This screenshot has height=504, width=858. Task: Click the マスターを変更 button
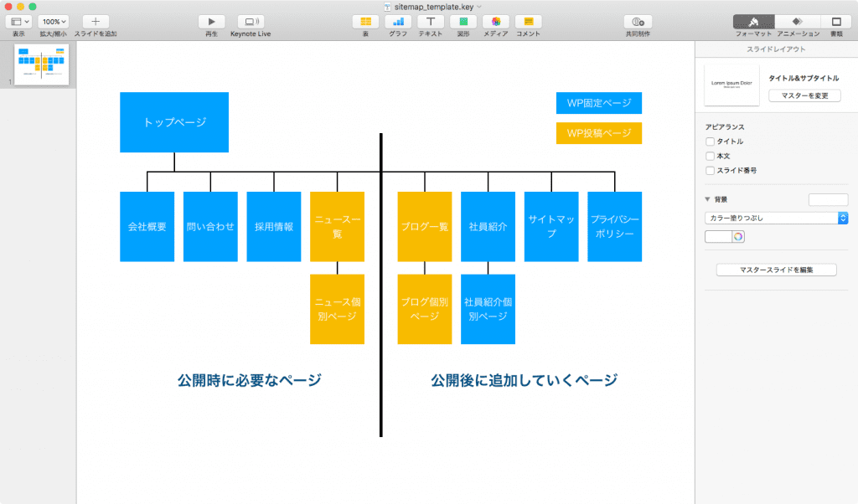[x=804, y=95]
